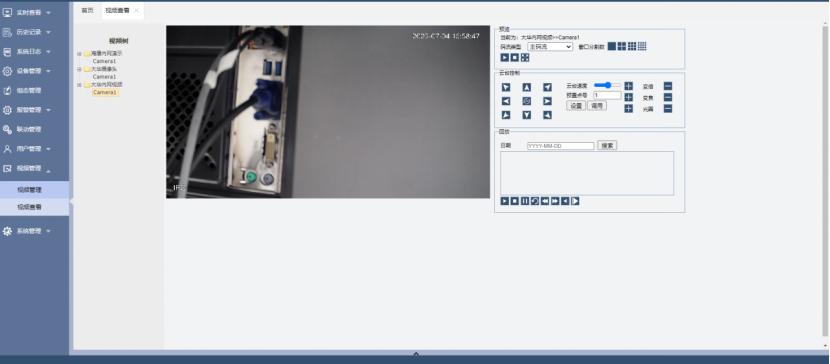Move PTZ camera up-left with diagonal arrow
The width and height of the screenshot is (830, 364).
click(x=506, y=87)
